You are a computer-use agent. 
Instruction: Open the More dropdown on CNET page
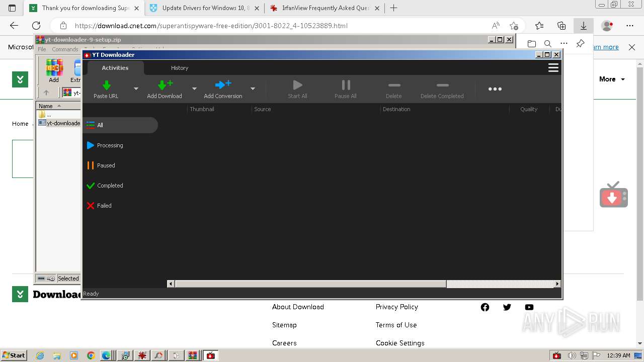pyautogui.click(x=612, y=79)
